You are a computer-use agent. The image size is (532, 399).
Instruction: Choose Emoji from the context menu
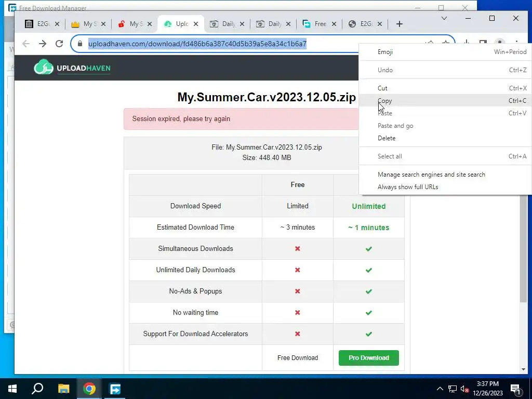click(445, 52)
